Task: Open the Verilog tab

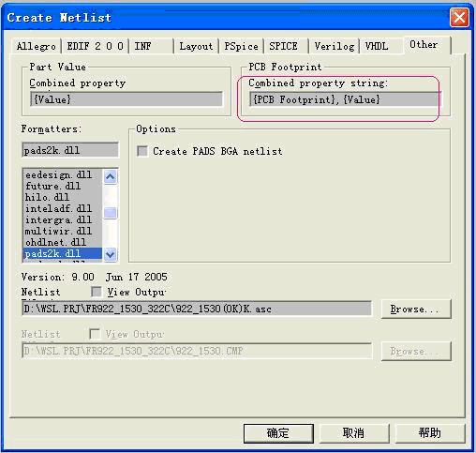Action: pyautogui.click(x=334, y=46)
